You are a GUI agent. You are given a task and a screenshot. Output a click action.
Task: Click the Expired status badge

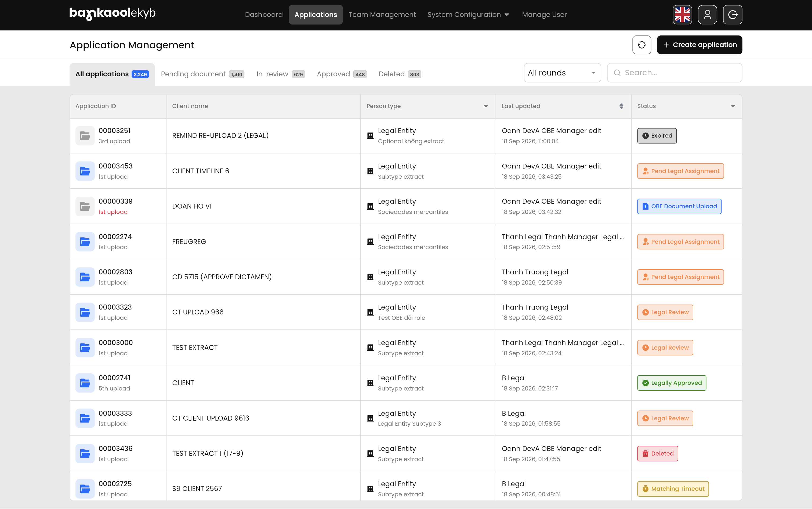(657, 136)
